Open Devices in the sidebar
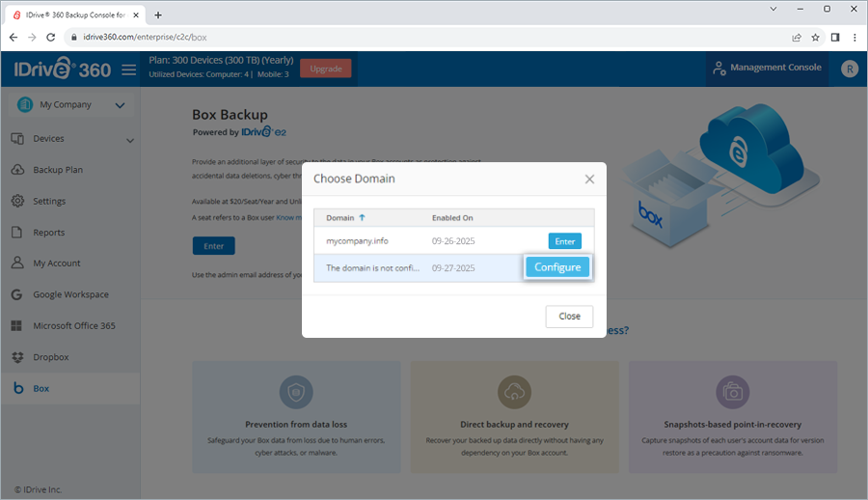 click(x=49, y=139)
